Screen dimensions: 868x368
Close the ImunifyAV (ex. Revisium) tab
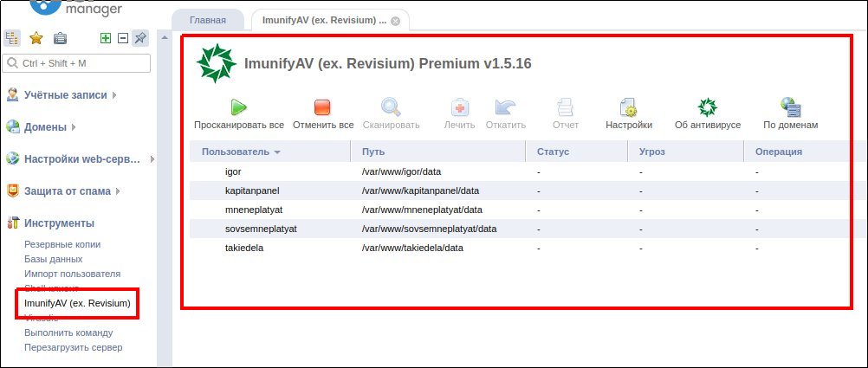(395, 21)
